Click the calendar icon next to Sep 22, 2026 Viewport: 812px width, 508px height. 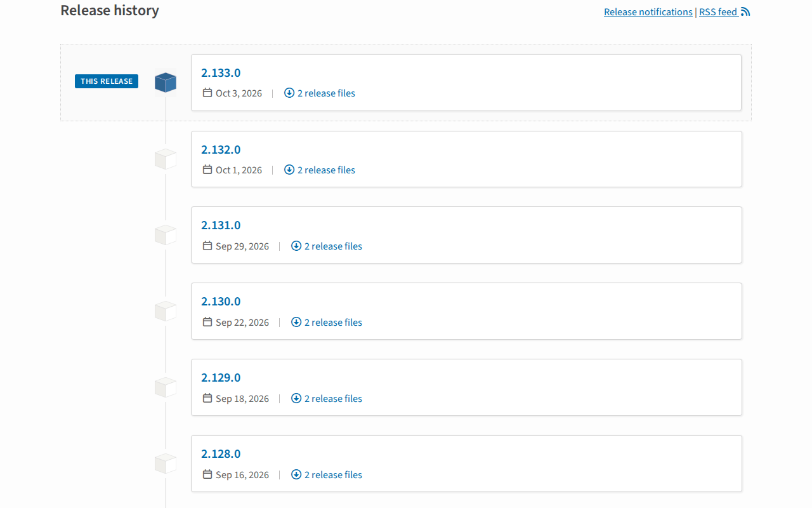[207, 322]
